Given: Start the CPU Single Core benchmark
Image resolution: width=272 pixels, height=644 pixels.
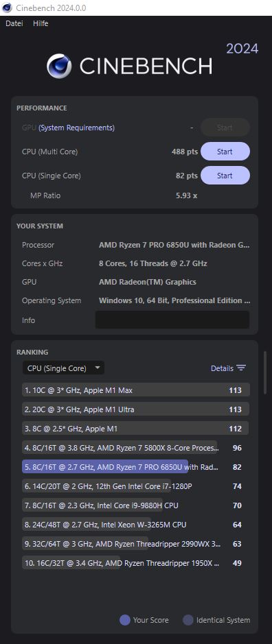Looking at the screenshot, I should coord(225,176).
